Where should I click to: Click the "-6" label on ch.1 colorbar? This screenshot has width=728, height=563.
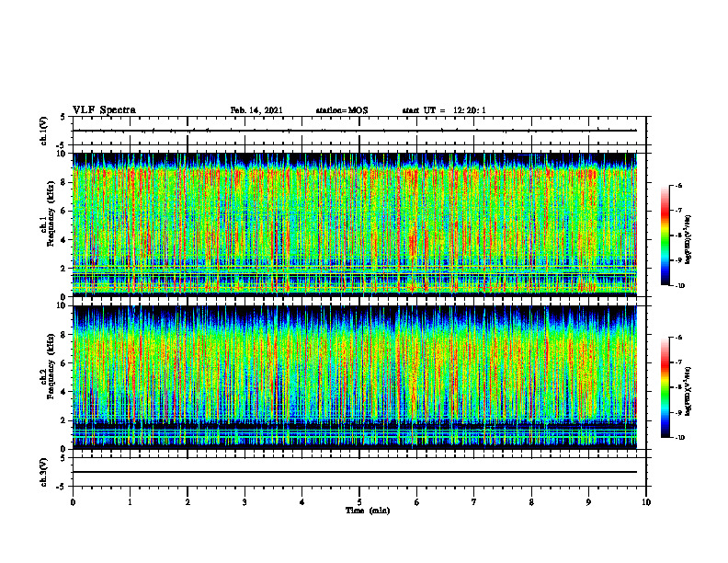pyautogui.click(x=678, y=186)
